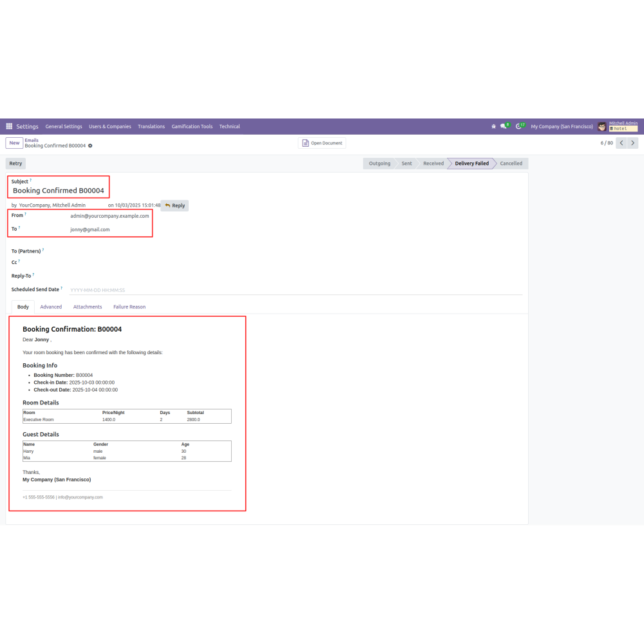
Task: Open the Users & Companies menu
Action: [109, 126]
